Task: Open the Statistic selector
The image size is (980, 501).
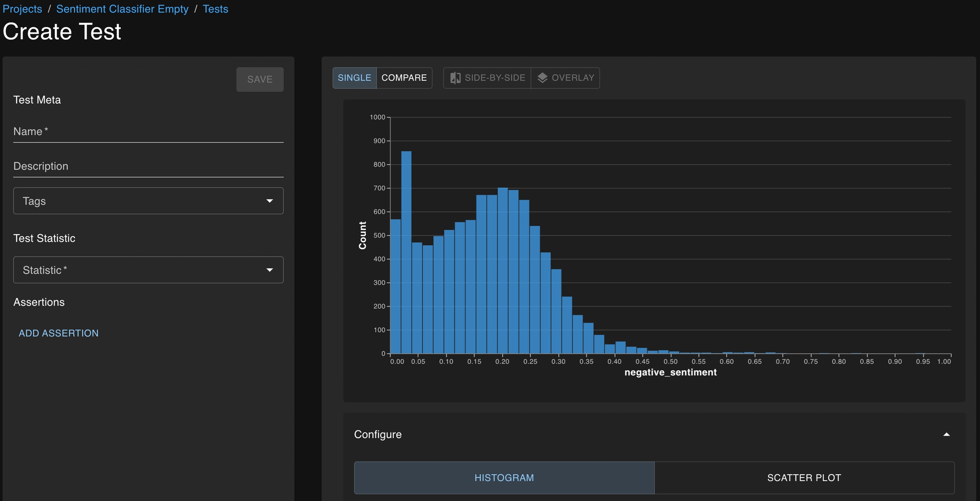Action: click(x=148, y=270)
